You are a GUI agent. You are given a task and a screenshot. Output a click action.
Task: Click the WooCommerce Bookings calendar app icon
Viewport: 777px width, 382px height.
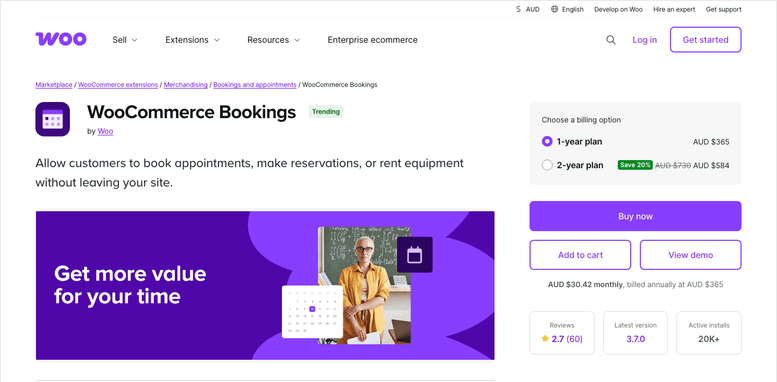pyautogui.click(x=53, y=119)
